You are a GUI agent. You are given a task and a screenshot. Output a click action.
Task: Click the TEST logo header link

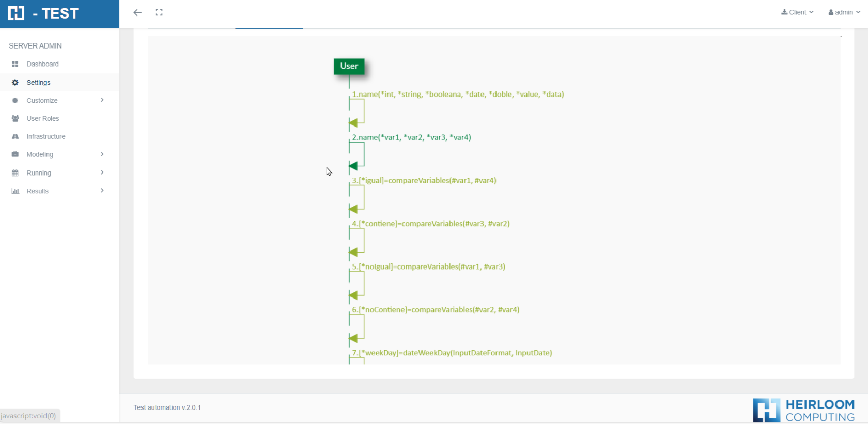click(x=44, y=13)
